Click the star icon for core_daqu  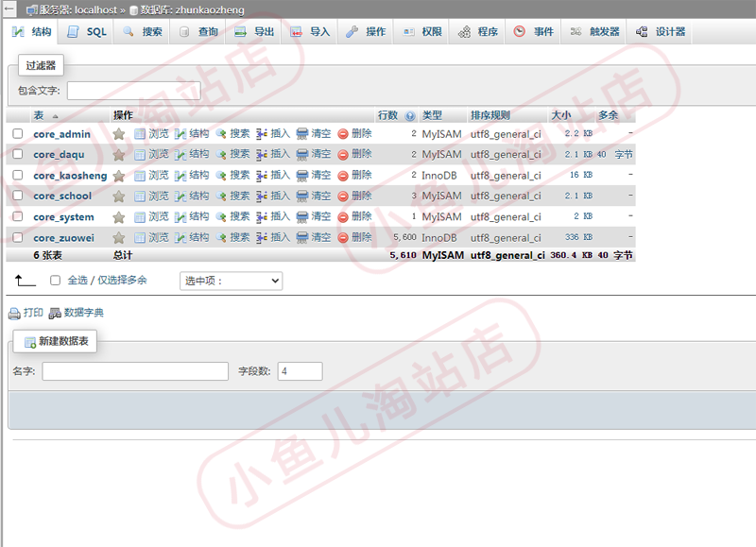119,155
